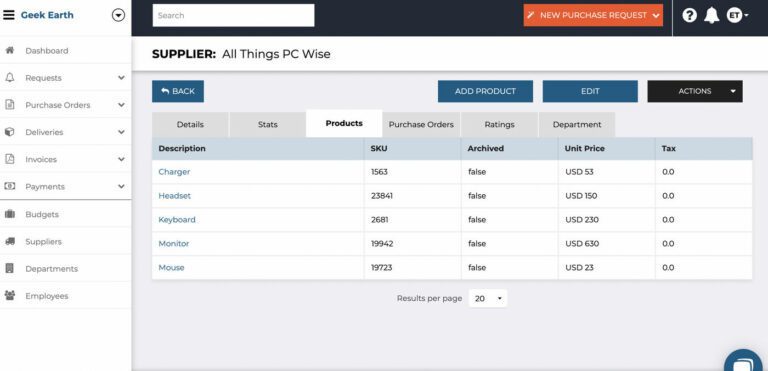The image size is (768, 371).
Task: Open the Geek Earth company switcher
Action: point(119,15)
